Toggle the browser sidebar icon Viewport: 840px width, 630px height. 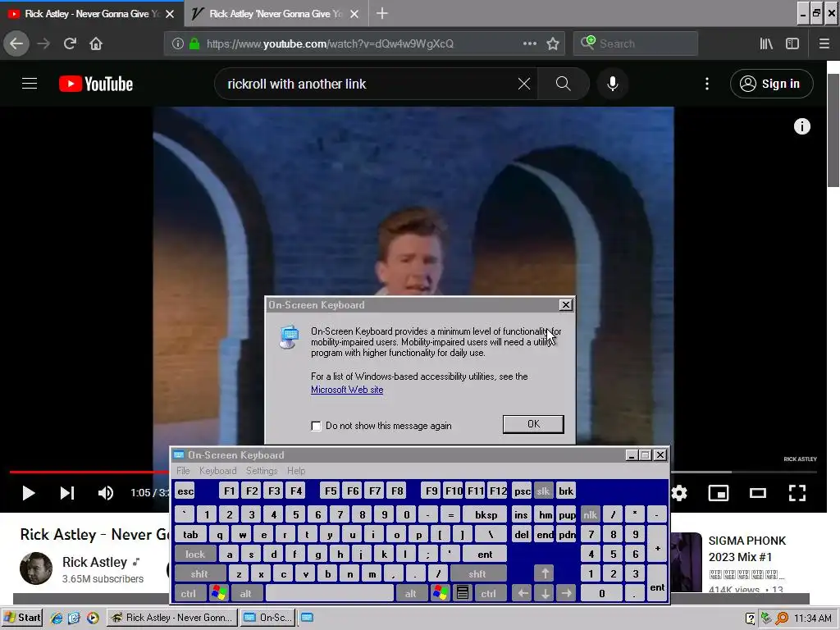pyautogui.click(x=792, y=43)
